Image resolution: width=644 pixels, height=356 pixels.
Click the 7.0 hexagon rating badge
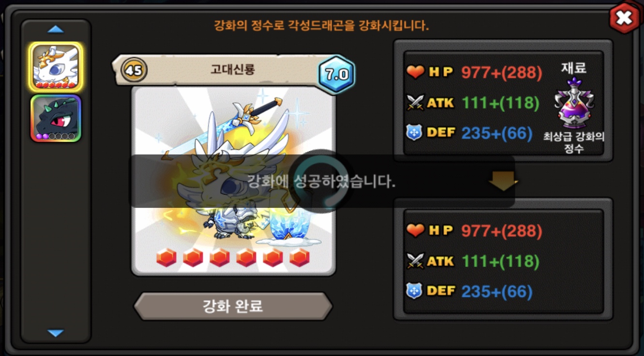[x=337, y=75]
